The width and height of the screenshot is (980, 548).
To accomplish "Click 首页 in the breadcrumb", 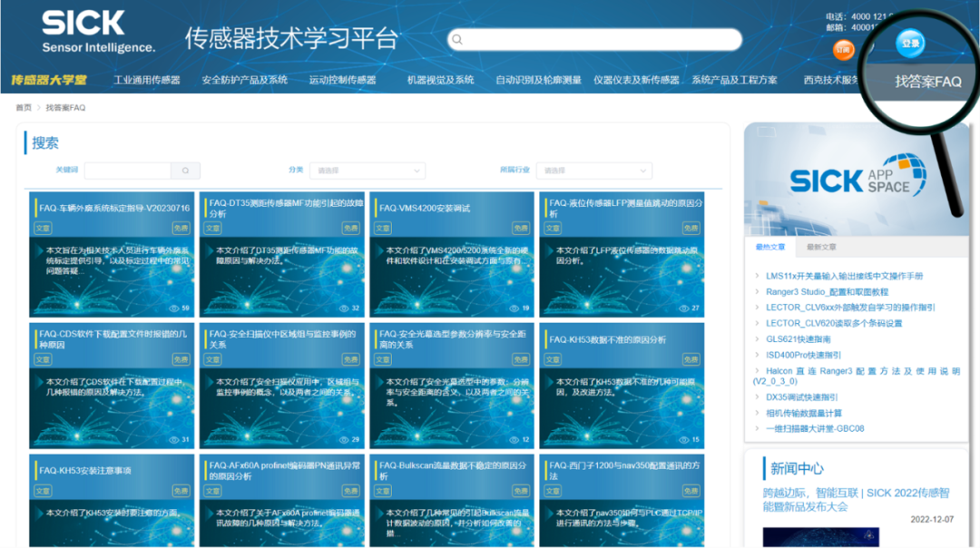I will (24, 108).
